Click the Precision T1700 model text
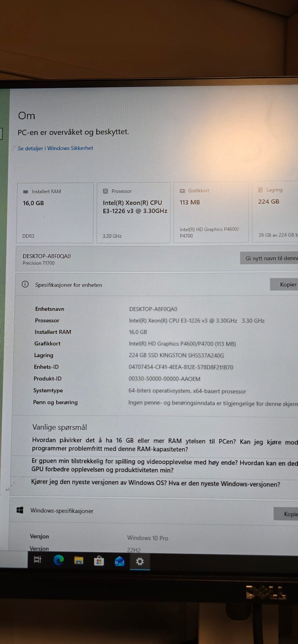298x644 pixels. pyautogui.click(x=38, y=263)
